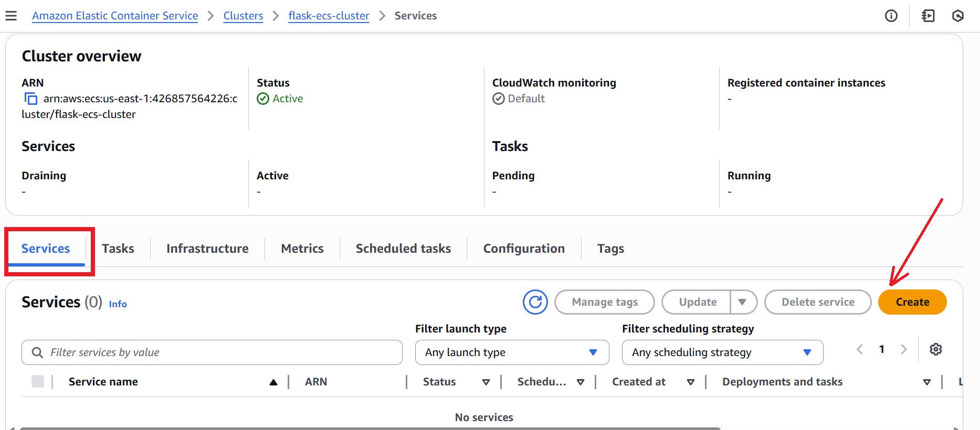Copy the cluster ARN

[x=31, y=99]
